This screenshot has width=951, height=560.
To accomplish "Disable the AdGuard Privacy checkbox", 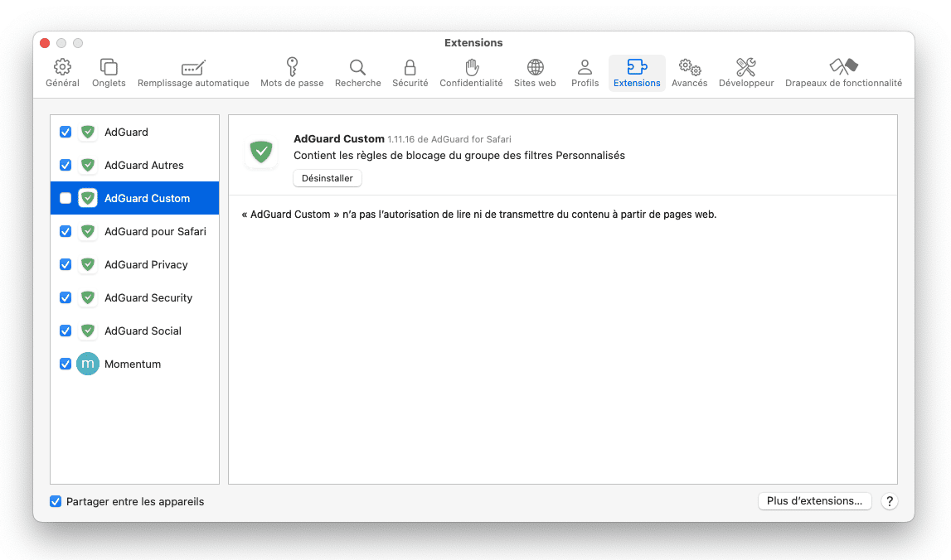I will click(x=66, y=264).
